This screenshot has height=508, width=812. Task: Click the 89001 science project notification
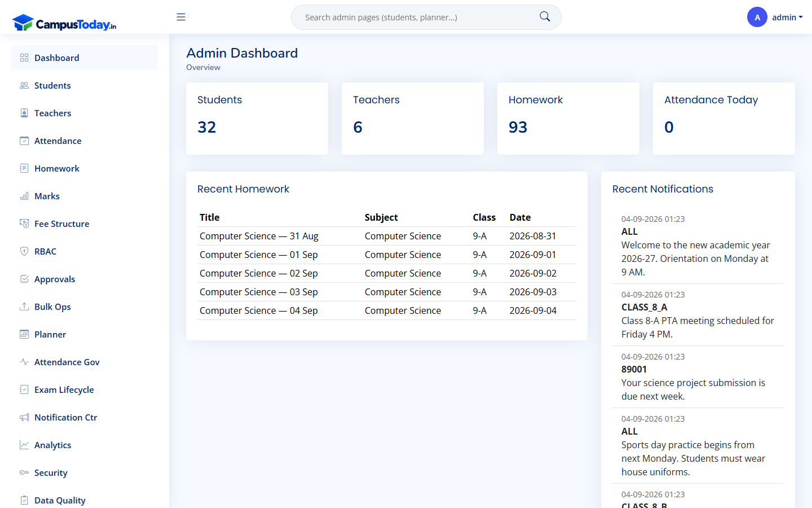point(698,376)
